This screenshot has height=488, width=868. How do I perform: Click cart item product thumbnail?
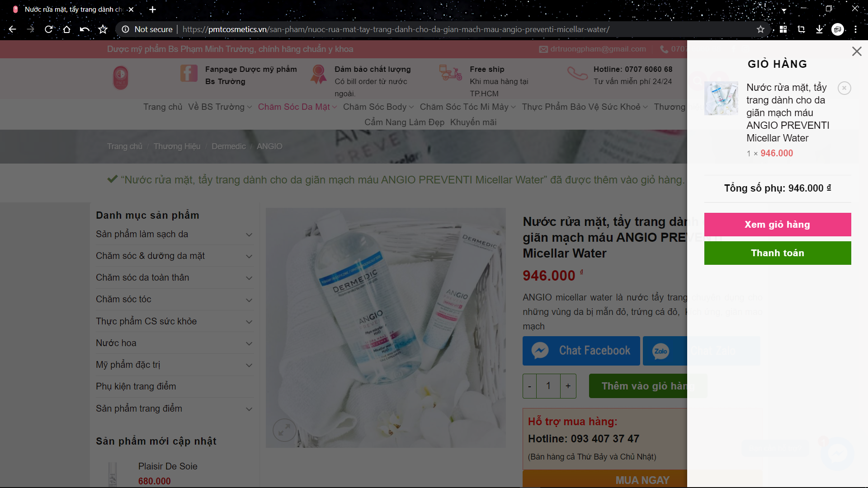(x=721, y=98)
